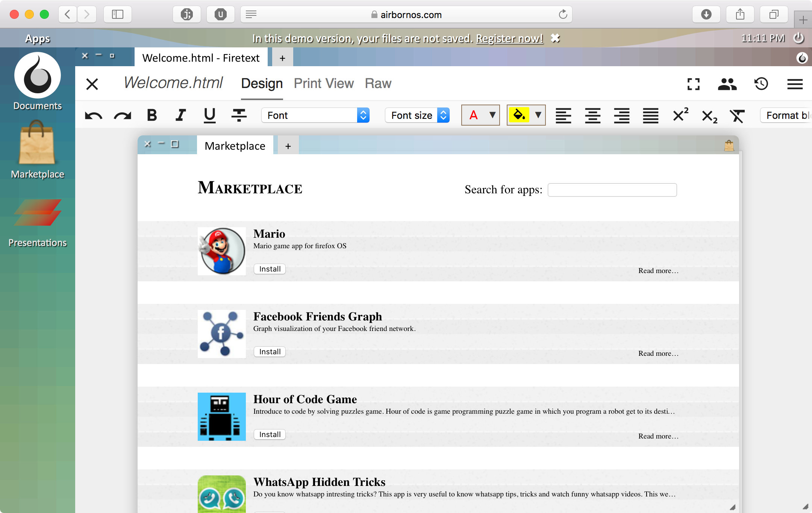Read more about Hour of Code Game
This screenshot has height=513, width=812.
tap(659, 436)
